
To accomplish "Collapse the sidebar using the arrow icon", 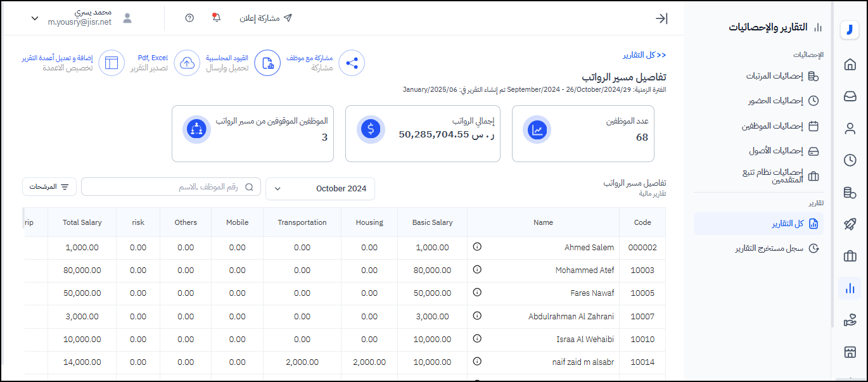I will click(661, 18).
